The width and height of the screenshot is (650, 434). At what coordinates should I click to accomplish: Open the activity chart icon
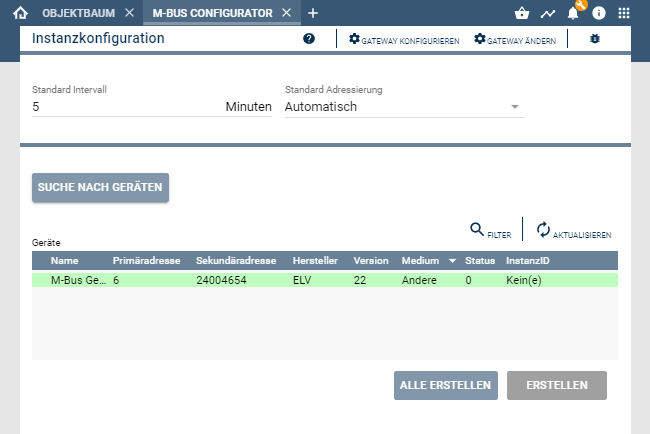tap(547, 13)
